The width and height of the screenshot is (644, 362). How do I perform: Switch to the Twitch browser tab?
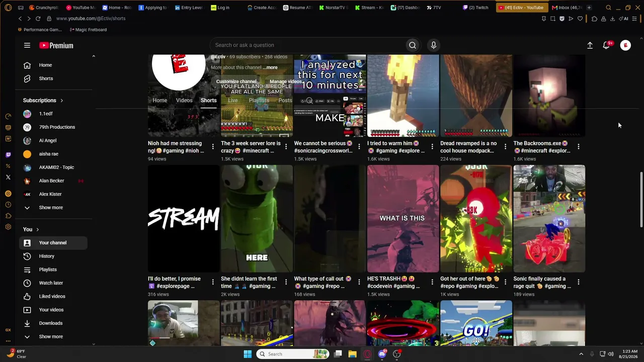pos(476,8)
